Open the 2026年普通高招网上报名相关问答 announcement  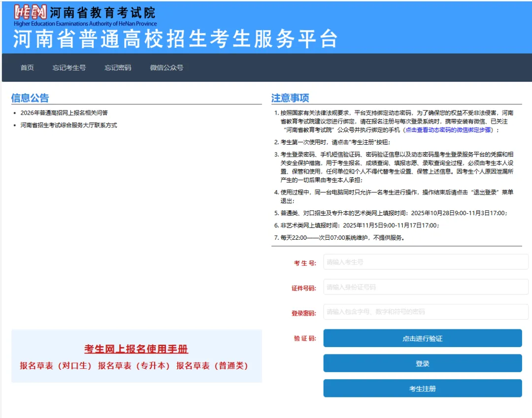click(64, 113)
